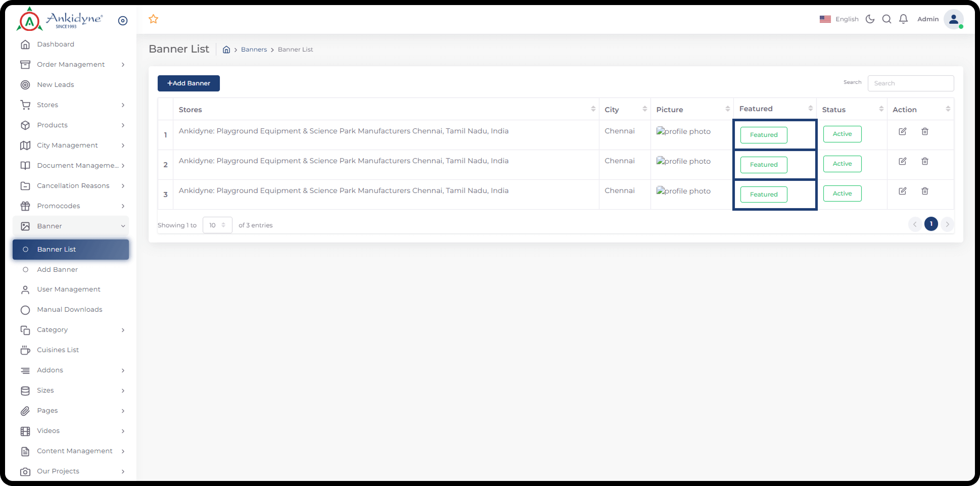Click the notification bell icon

tap(903, 19)
